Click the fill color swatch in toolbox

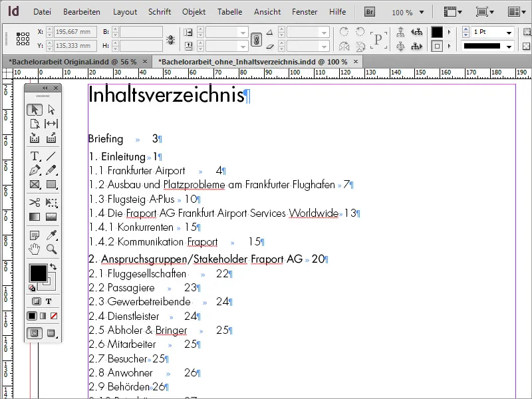point(38,273)
